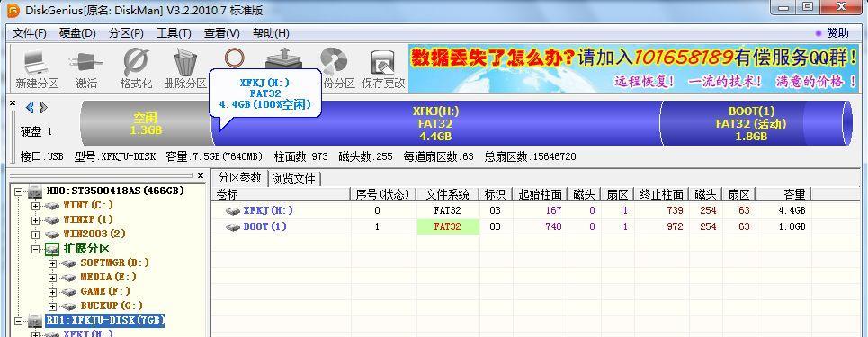This screenshot has width=868, height=337.
Task: Collapse the HD0:ST3500418AS disk node
Action: (x=19, y=191)
